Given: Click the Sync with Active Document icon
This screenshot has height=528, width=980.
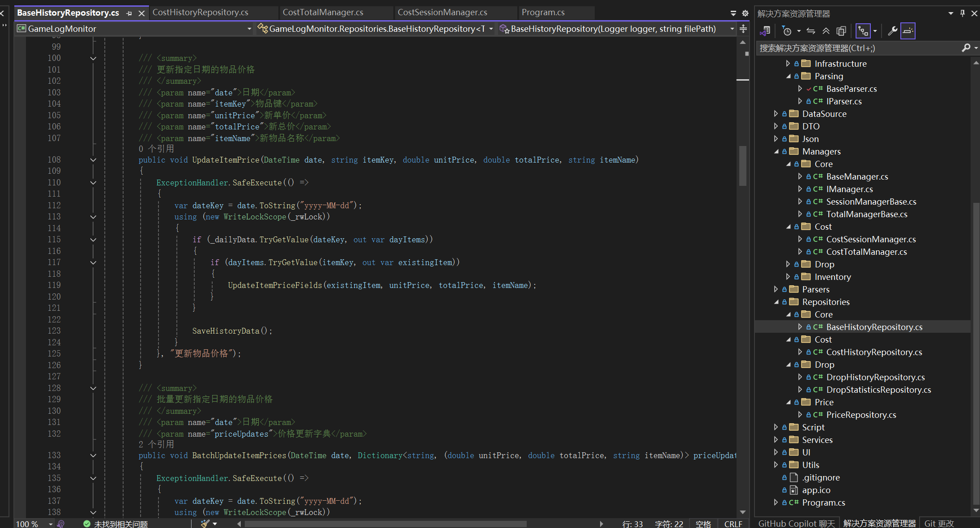Looking at the screenshot, I should click(x=811, y=31).
